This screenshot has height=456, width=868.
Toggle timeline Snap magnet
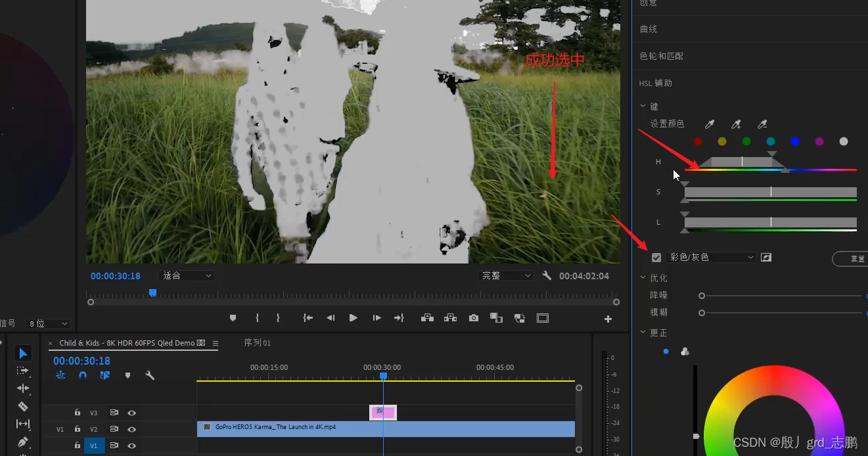83,375
